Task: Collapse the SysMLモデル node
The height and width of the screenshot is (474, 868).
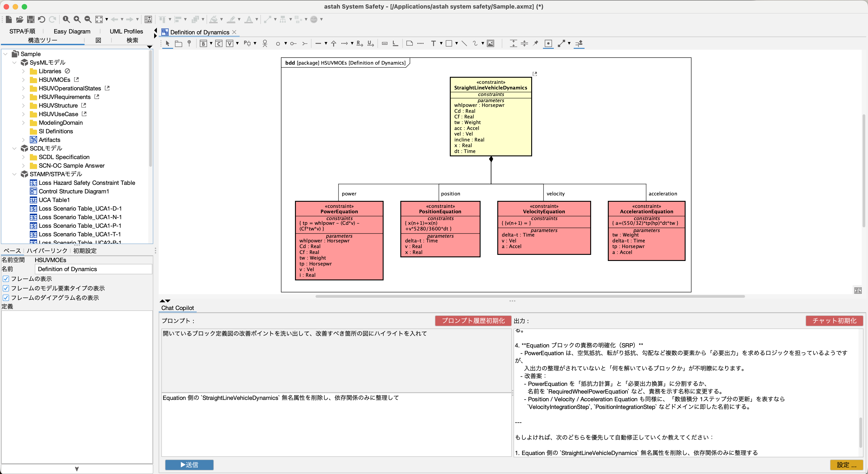Action: tap(14, 62)
